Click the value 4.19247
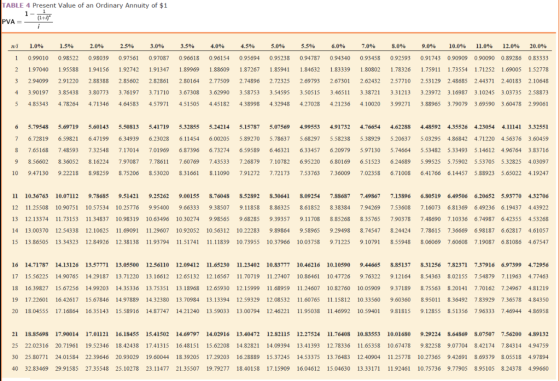This screenshot has height=381, width=560. 539,173
